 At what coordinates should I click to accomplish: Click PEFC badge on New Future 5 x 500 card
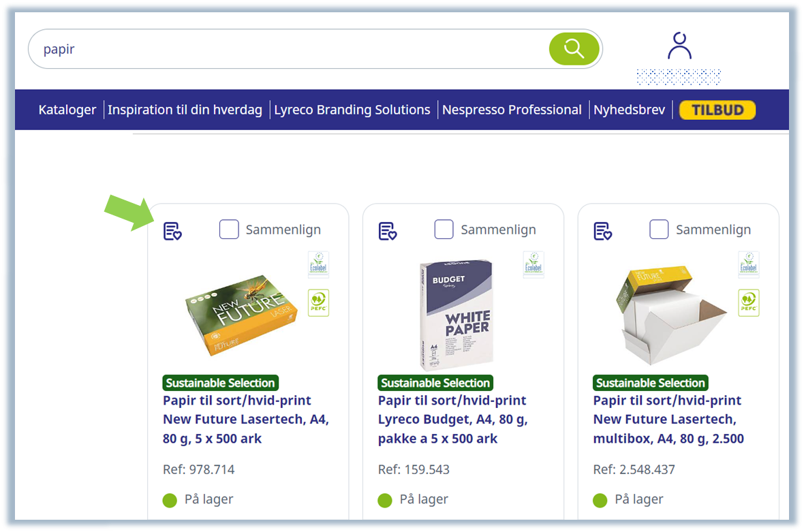(318, 303)
